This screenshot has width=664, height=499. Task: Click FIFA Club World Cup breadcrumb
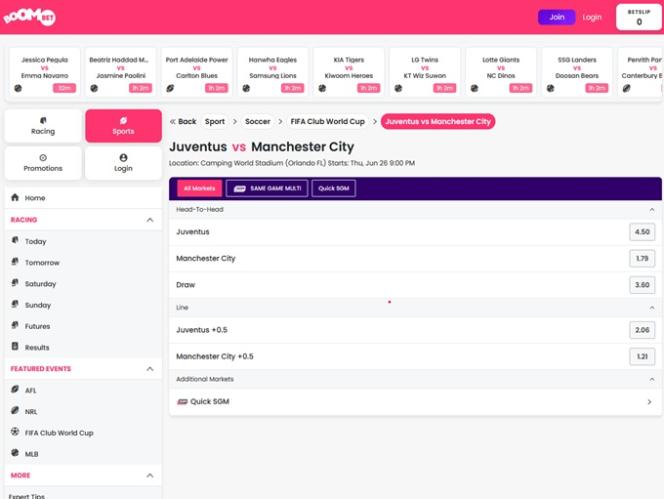327,122
